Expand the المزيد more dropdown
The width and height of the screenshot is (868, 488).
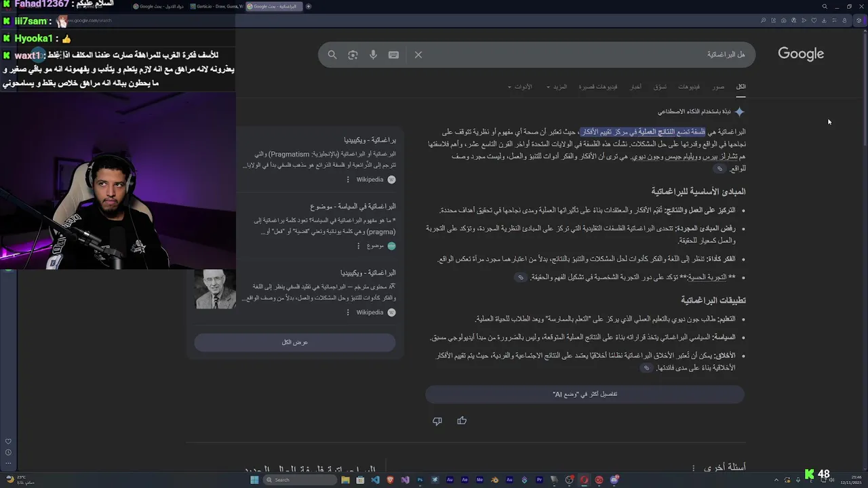coord(557,87)
